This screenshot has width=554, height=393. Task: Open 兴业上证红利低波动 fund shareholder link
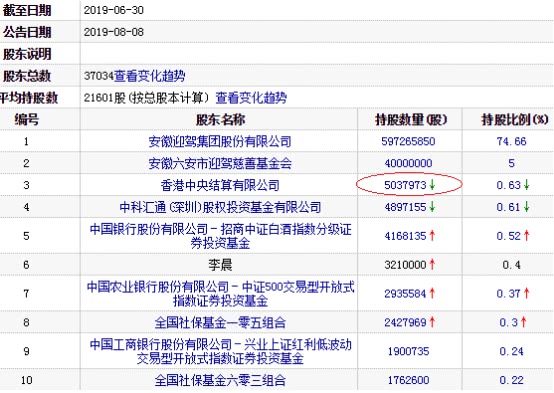pyautogui.click(x=220, y=352)
